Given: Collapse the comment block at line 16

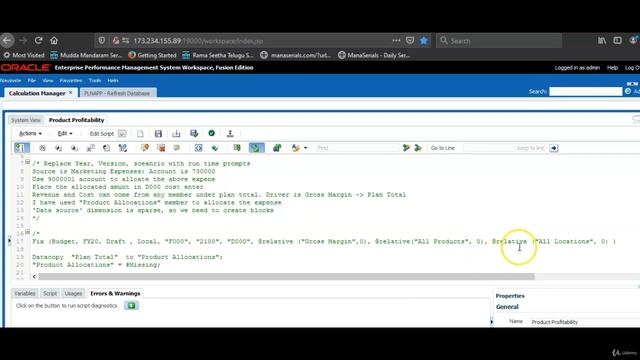Looking at the screenshot, I should pos(27,232).
